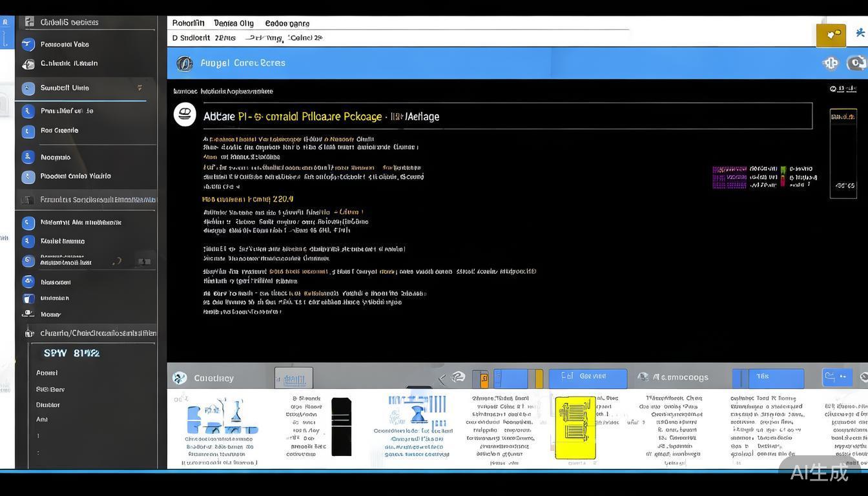Click the blue Gae button in bottom toolbar

(587, 378)
